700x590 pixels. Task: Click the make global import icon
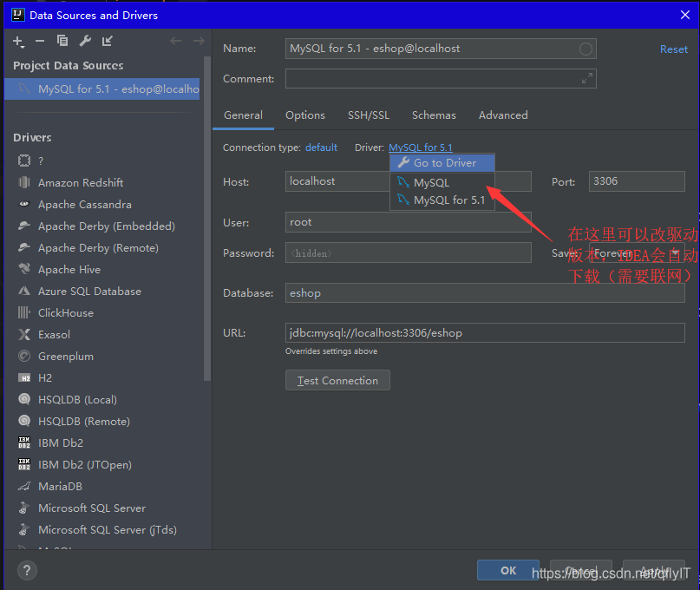(108, 41)
